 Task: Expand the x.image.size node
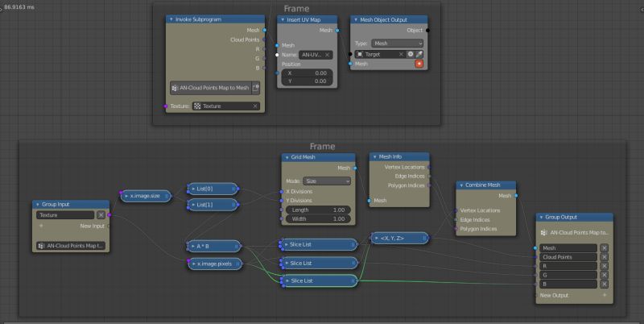pyautogui.click(x=126, y=196)
